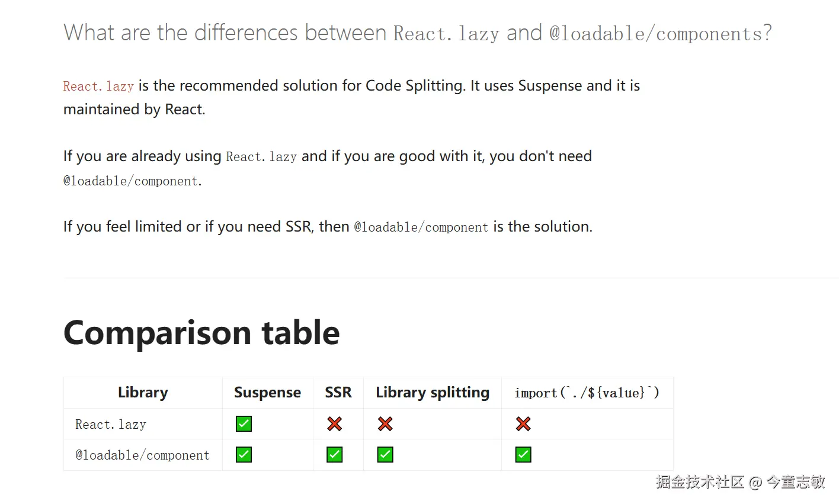Click the Suspense column header
Image resolution: width=839 pixels, height=504 pixels.
point(267,393)
